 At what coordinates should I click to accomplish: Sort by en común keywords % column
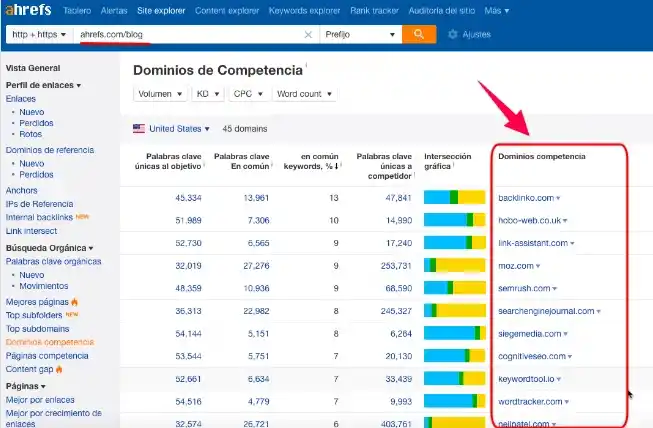point(311,161)
